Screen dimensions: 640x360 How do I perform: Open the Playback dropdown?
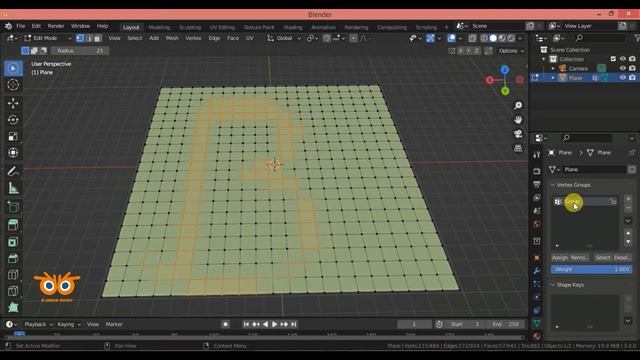pyautogui.click(x=38, y=324)
